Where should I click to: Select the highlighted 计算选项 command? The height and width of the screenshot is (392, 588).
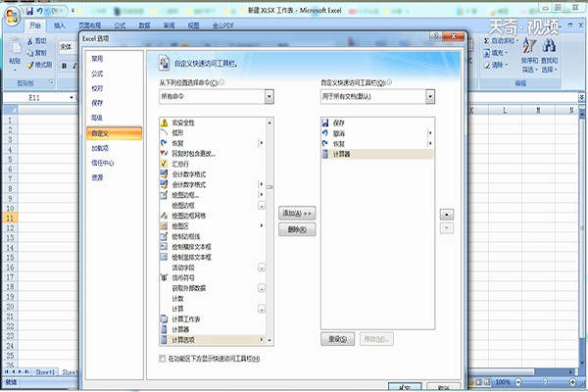pyautogui.click(x=212, y=340)
